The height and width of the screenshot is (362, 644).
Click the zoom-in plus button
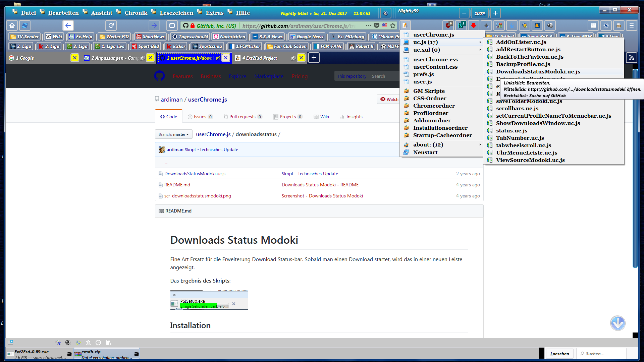pyautogui.click(x=495, y=13)
